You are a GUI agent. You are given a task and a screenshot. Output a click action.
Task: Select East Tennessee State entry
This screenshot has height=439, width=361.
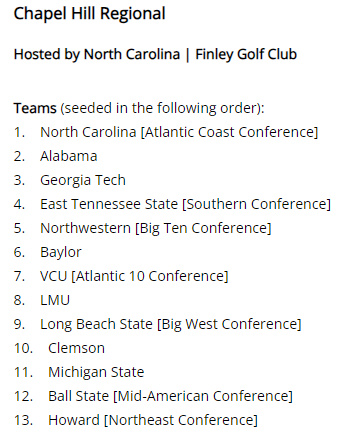tap(185, 204)
